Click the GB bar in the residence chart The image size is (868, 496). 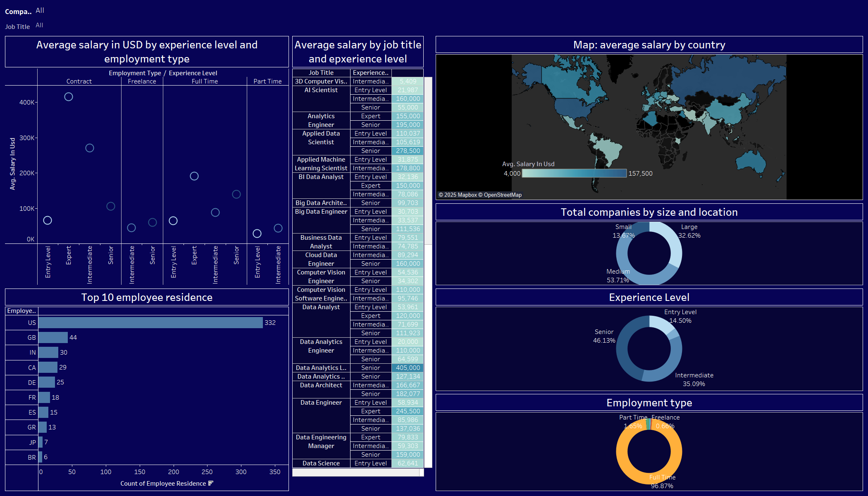(x=53, y=337)
